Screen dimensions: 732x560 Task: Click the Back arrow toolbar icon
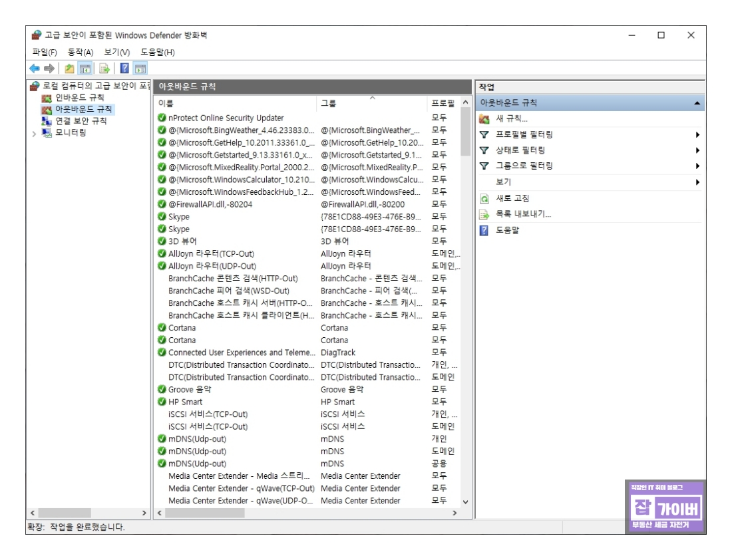(x=35, y=69)
